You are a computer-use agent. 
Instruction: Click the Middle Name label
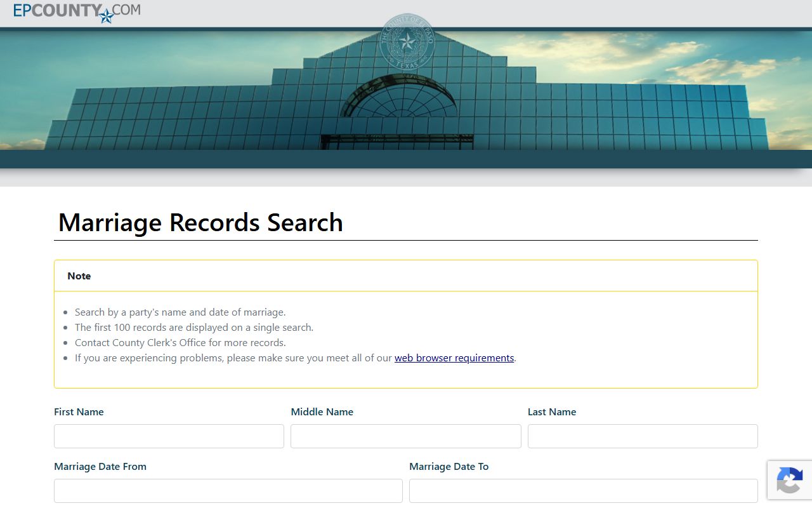point(322,412)
